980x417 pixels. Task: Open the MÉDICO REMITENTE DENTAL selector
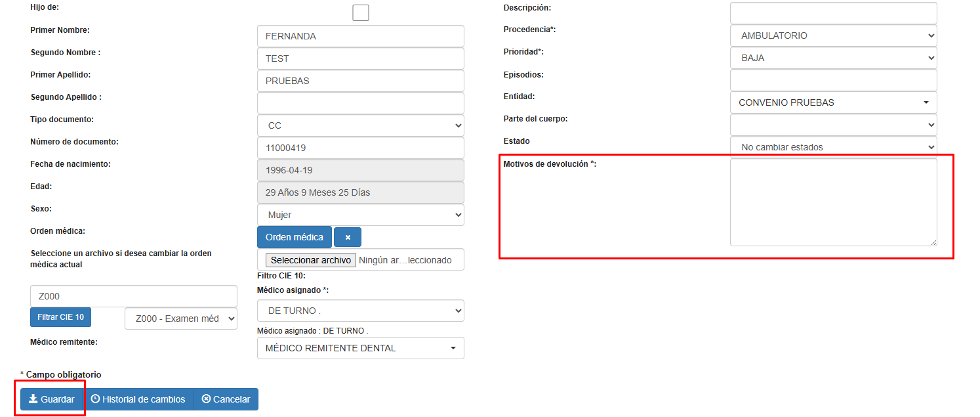pyautogui.click(x=360, y=348)
